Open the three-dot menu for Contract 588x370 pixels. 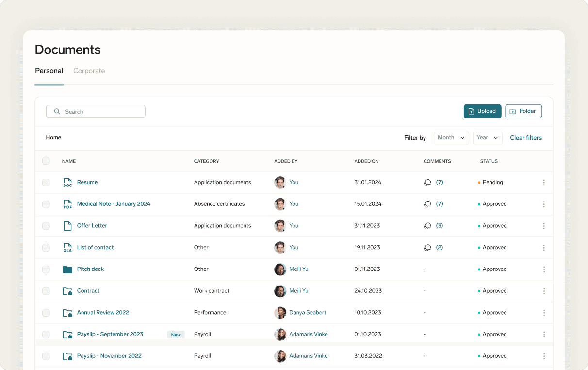click(x=544, y=291)
